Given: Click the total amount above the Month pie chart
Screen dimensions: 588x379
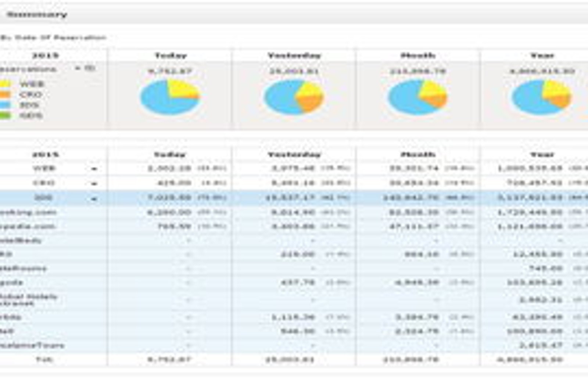Looking at the screenshot, I should 418,71.
